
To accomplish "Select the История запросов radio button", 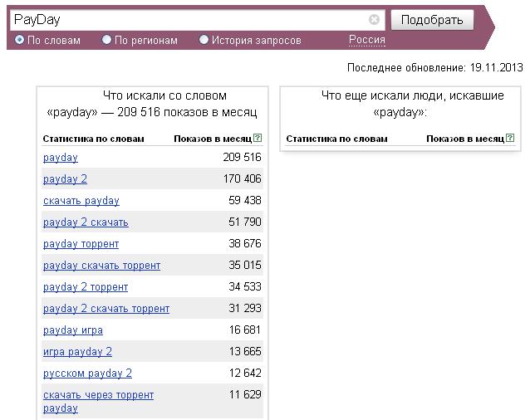I will (x=204, y=40).
